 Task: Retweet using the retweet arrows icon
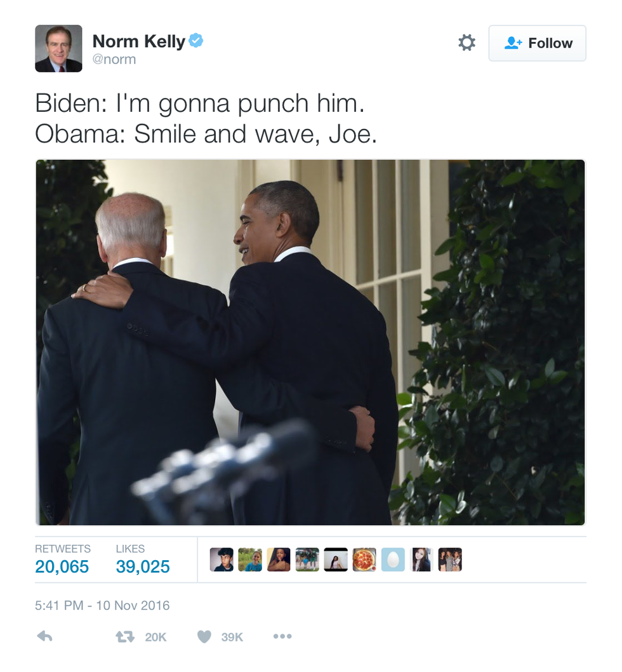pyautogui.click(x=125, y=637)
